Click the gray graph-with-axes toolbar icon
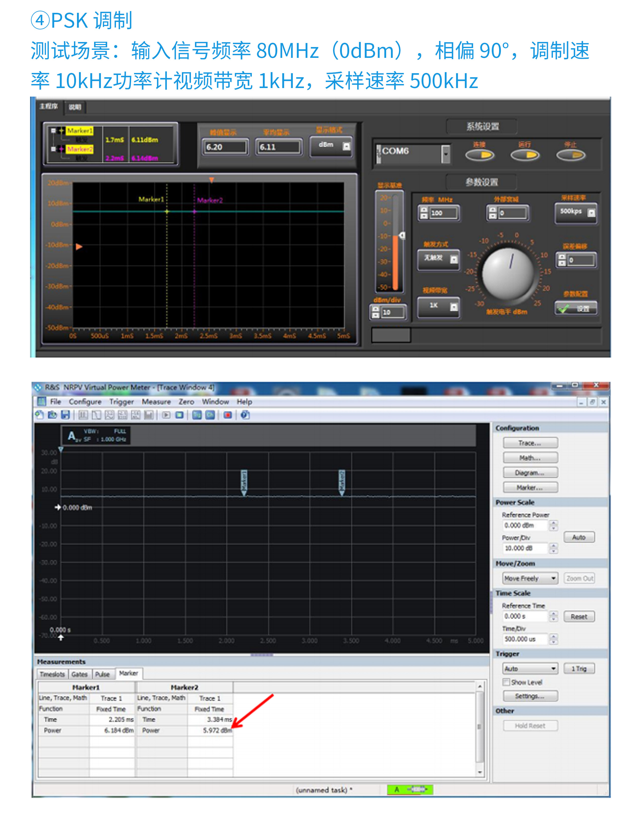This screenshot has width=644, height=816. click(110, 415)
